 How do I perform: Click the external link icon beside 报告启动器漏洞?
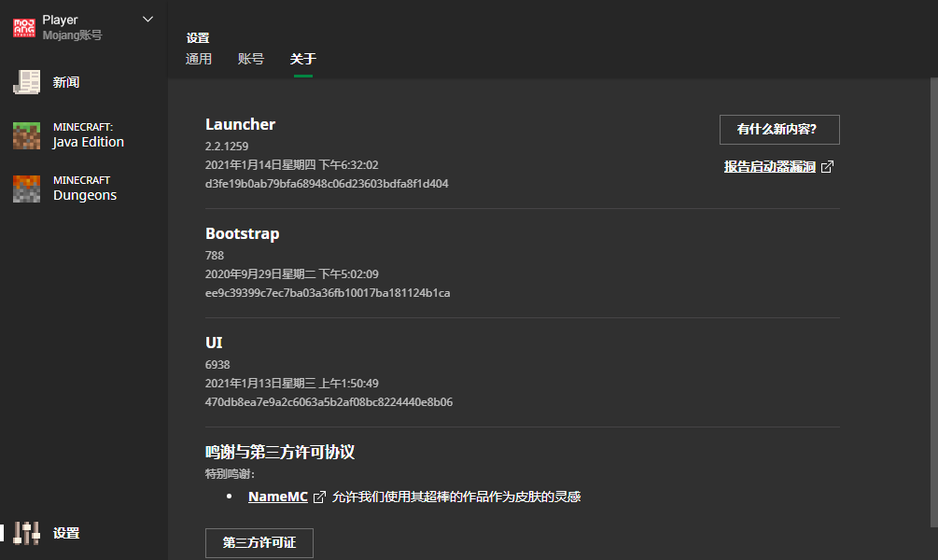tap(827, 167)
